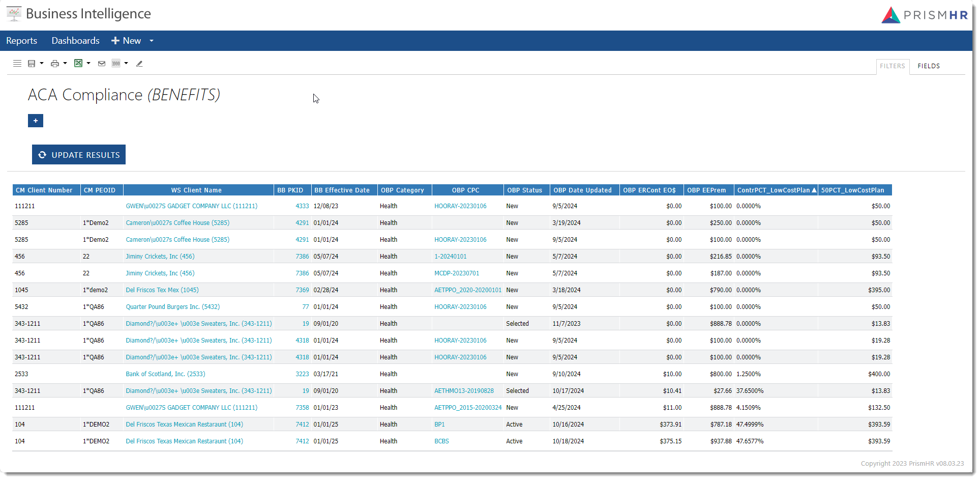Open CPC link AETPPO_2015-20200324
The image size is (980, 480).
(468, 408)
